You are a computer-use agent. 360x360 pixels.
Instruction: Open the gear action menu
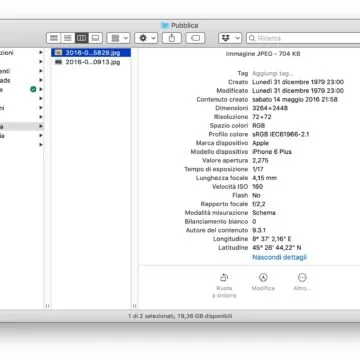click(146, 38)
